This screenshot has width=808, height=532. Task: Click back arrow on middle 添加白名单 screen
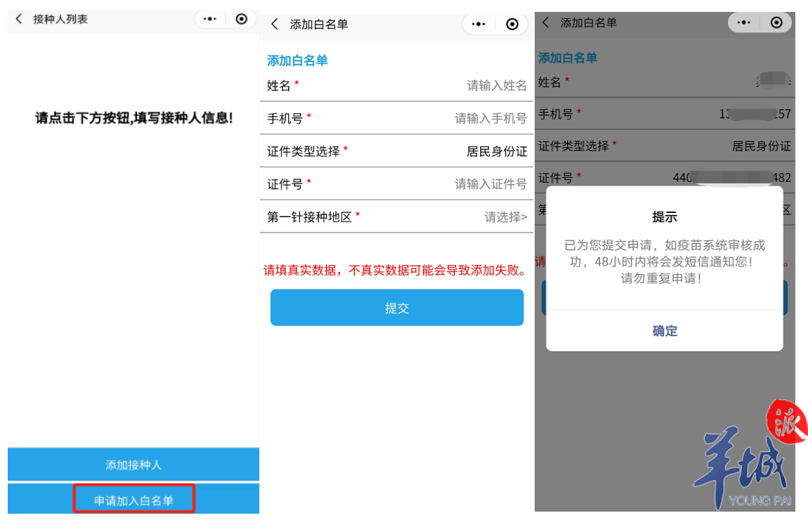[x=275, y=24]
